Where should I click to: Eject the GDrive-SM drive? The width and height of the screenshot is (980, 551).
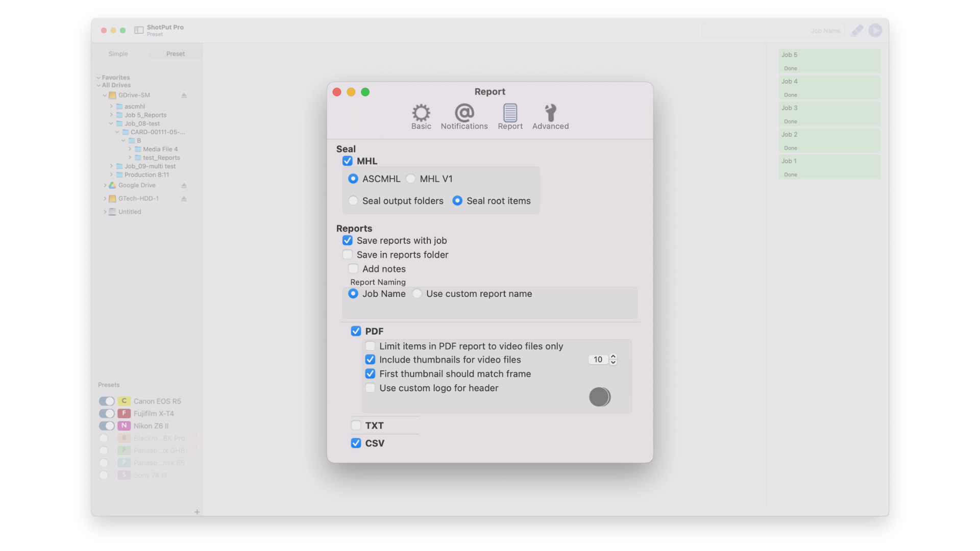tap(184, 95)
